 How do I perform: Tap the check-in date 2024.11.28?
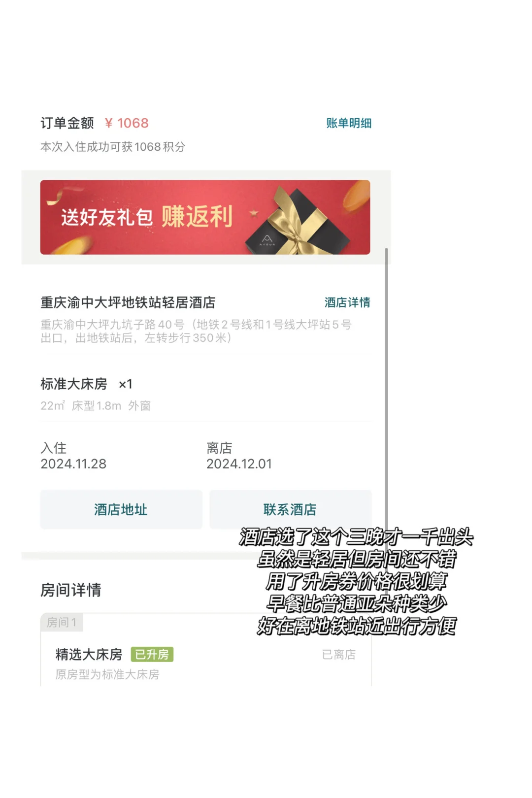click(x=73, y=464)
